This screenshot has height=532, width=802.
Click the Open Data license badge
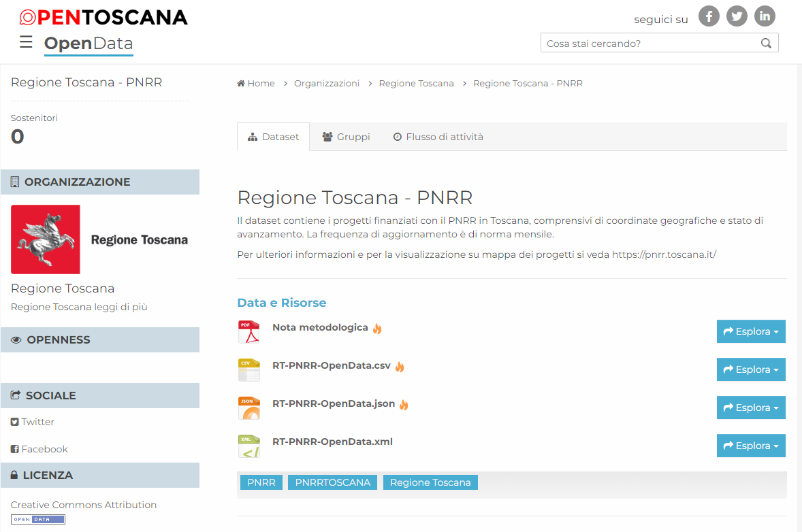point(38,519)
